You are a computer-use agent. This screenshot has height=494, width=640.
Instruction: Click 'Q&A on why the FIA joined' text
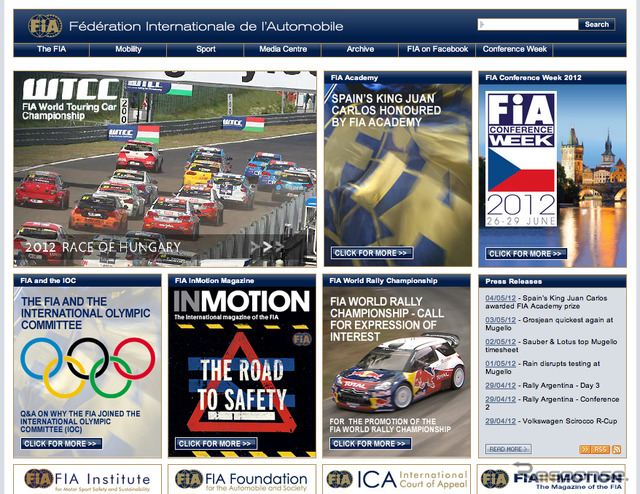click(x=80, y=421)
